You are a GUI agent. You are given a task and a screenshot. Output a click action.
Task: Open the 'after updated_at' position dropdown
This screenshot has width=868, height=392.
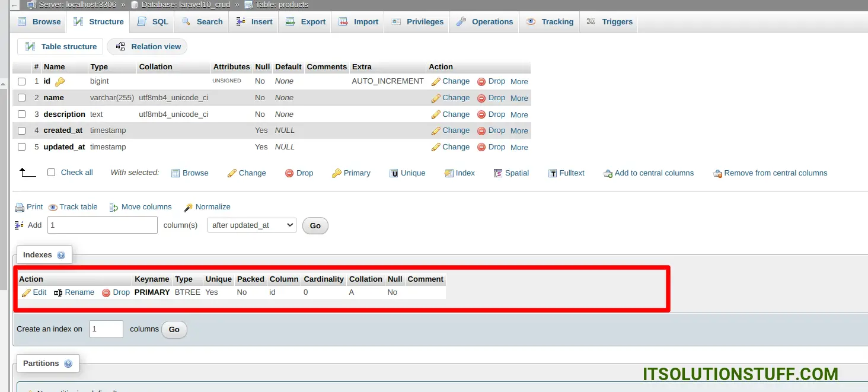251,225
